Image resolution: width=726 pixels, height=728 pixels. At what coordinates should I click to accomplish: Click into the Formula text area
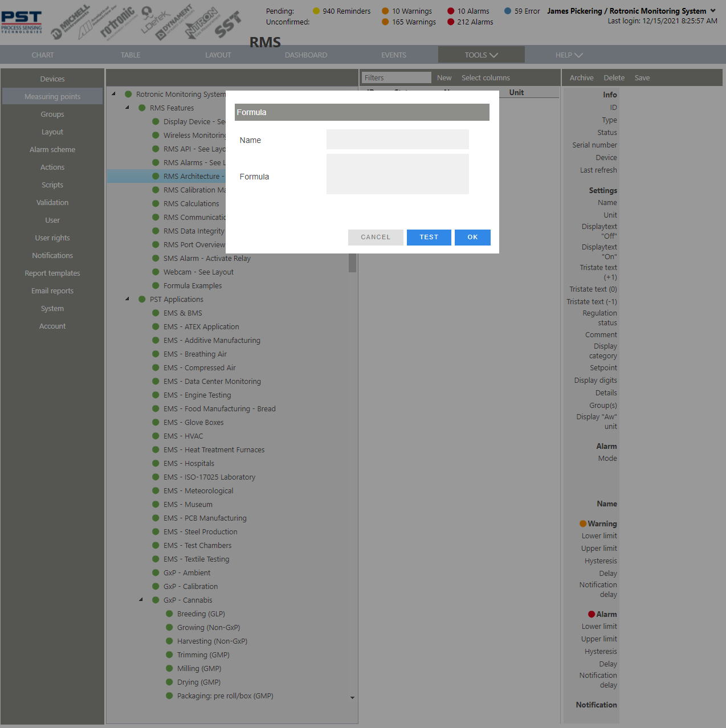[398, 174]
